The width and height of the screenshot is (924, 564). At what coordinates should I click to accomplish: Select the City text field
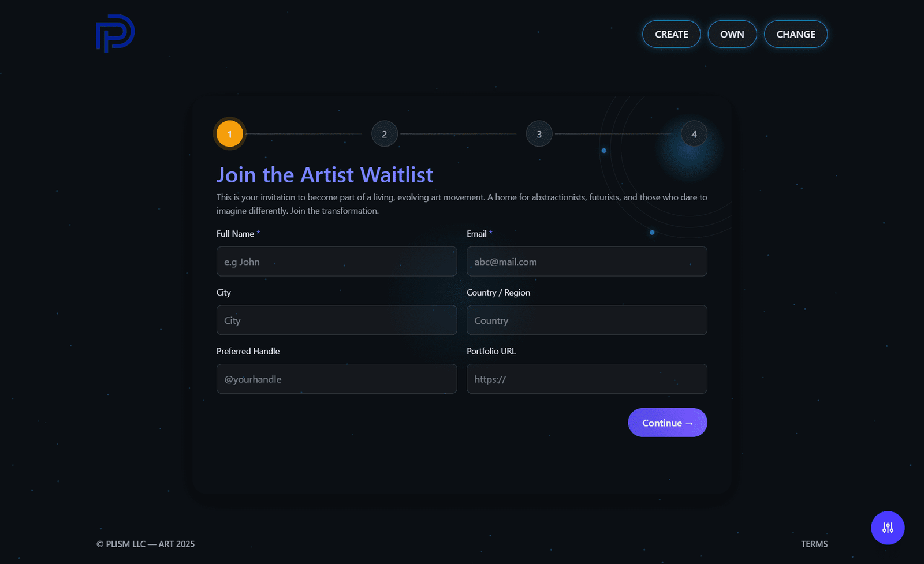(337, 320)
